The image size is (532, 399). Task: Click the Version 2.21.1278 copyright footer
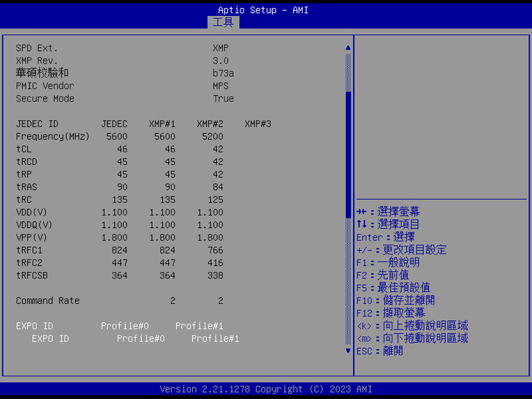coord(266,389)
